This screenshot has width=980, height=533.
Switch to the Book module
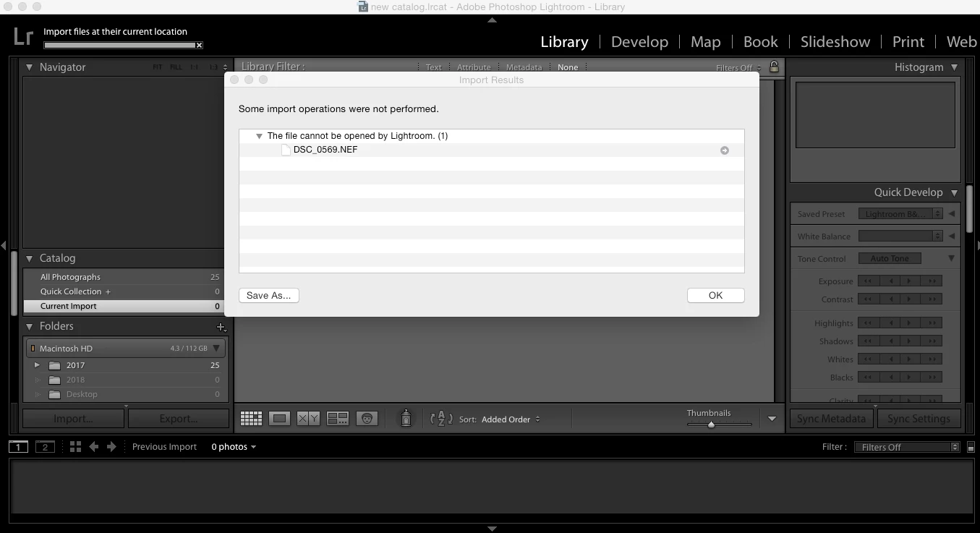(x=760, y=42)
